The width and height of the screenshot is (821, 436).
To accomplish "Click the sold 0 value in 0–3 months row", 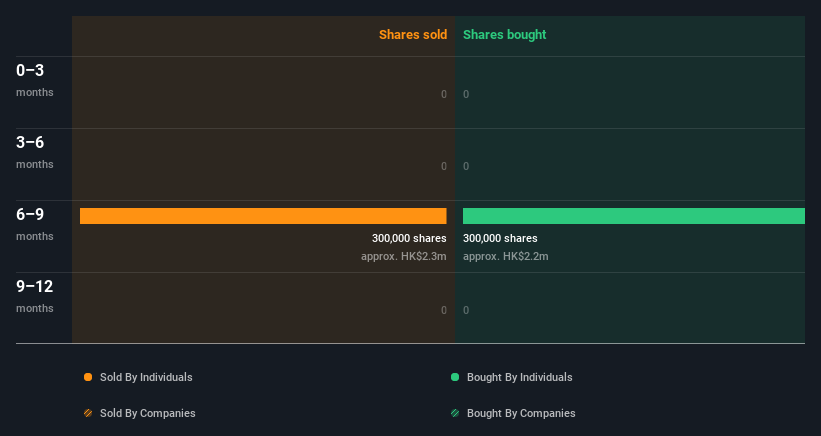I will (x=444, y=94).
